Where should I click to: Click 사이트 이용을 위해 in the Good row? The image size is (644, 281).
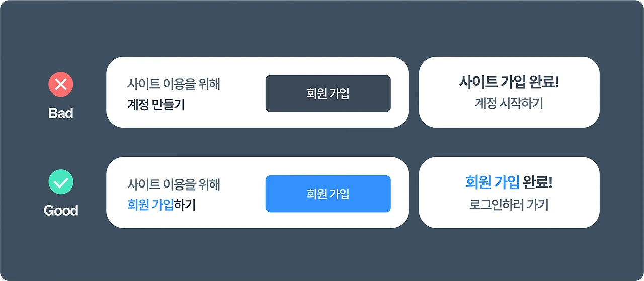point(174,184)
